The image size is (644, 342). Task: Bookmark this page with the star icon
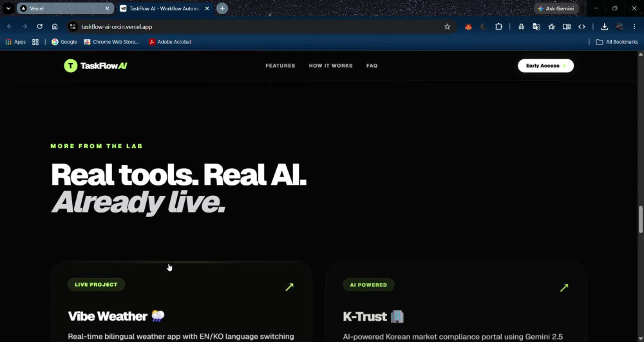[448, 26]
